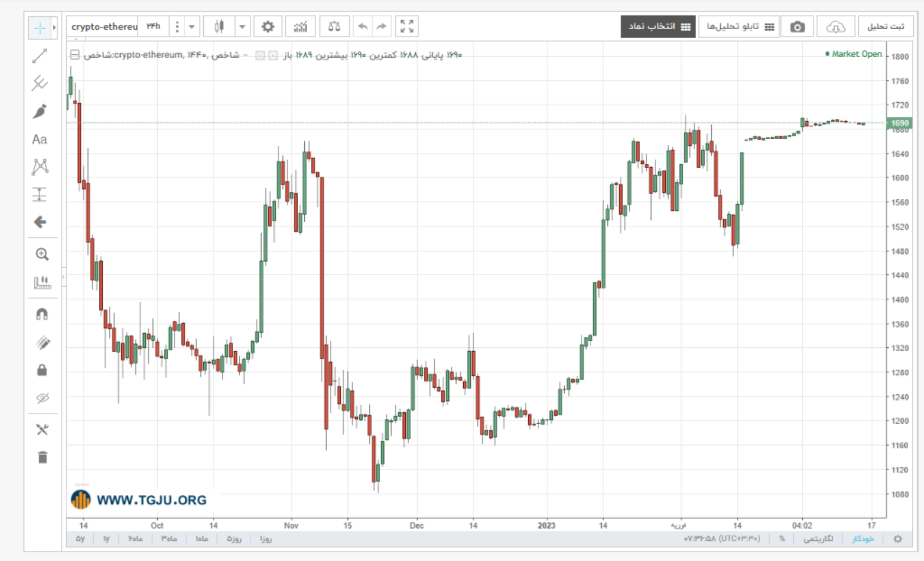Viewport: 924px width, 561px height.
Task: Enter fullscreen chart mode
Action: click(x=407, y=26)
